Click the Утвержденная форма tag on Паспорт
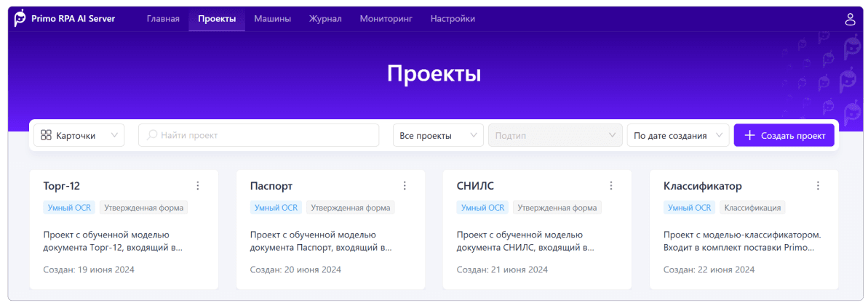This screenshot has width=868, height=308. 351,208
